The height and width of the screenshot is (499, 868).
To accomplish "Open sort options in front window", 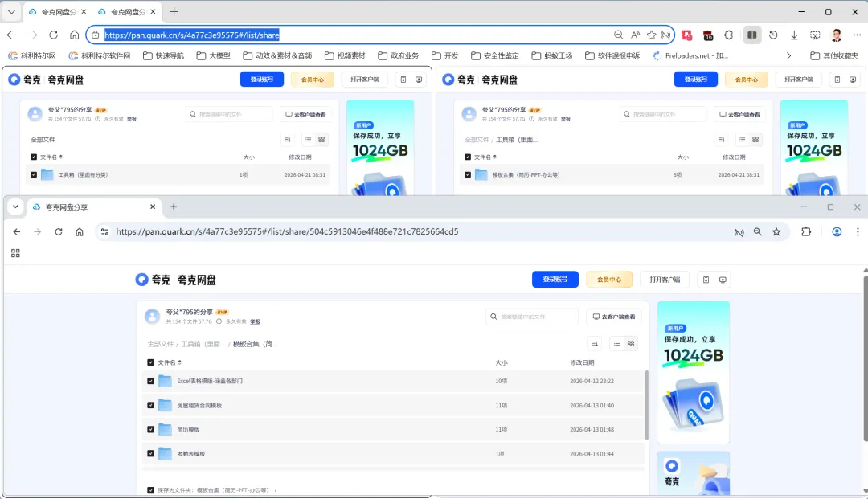I will (x=595, y=344).
